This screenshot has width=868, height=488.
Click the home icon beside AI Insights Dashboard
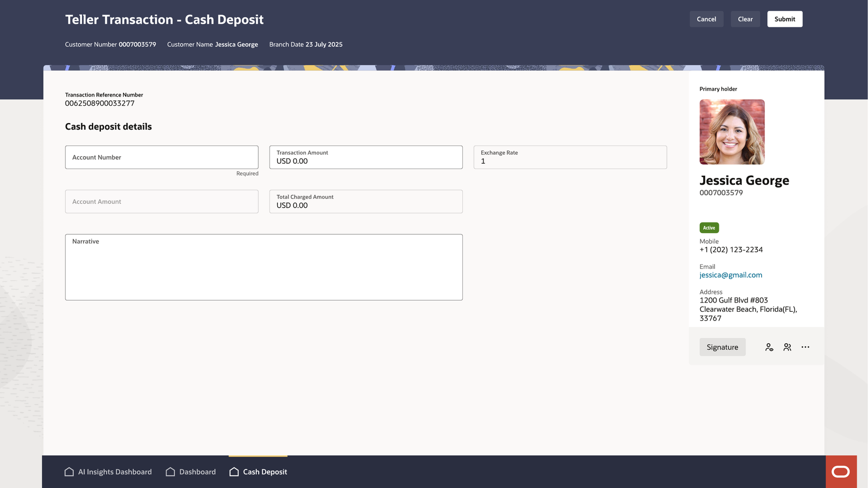(69, 472)
